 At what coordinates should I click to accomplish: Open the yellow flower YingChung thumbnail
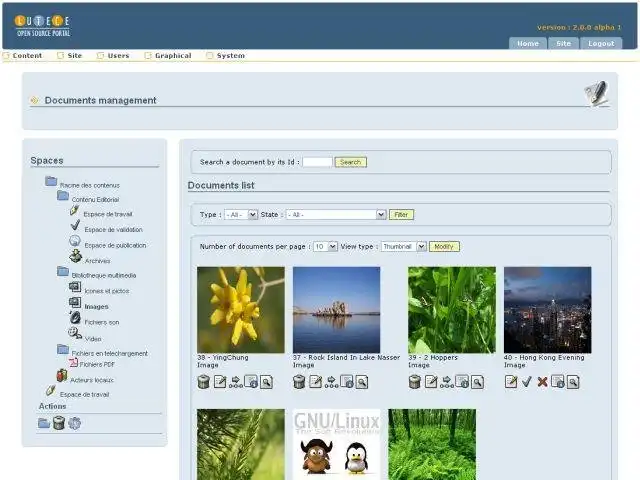tap(241, 310)
